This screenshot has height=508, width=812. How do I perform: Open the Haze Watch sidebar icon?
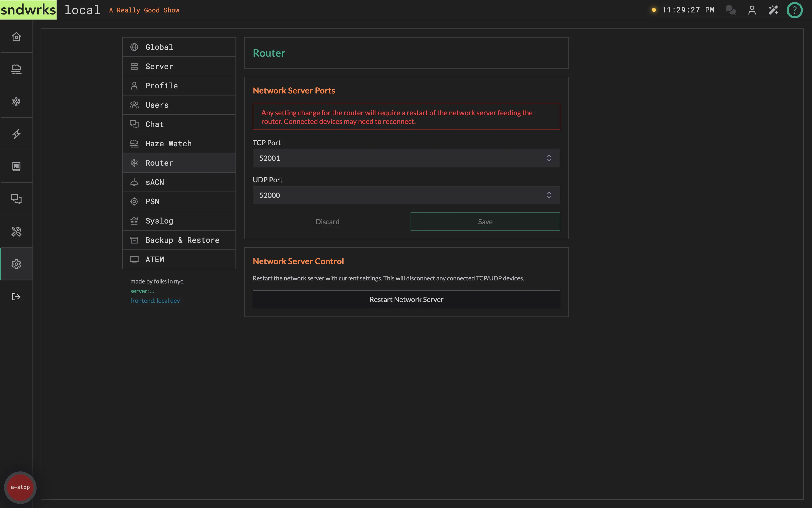16,69
